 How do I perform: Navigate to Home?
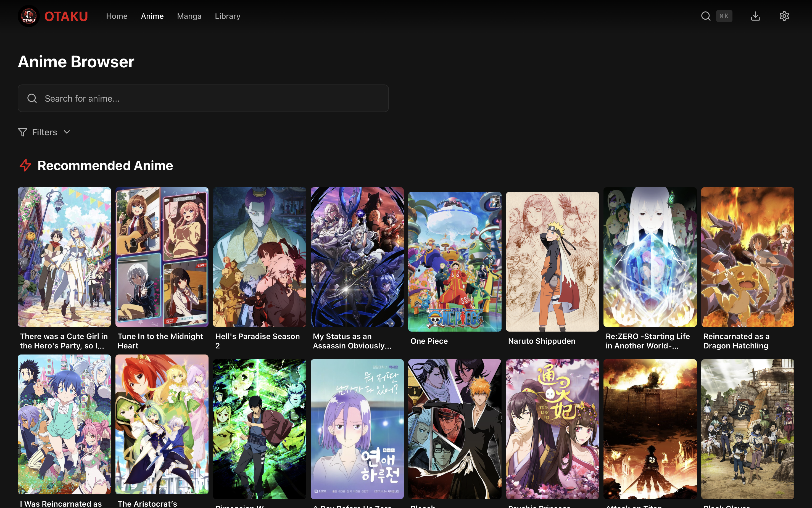(117, 16)
